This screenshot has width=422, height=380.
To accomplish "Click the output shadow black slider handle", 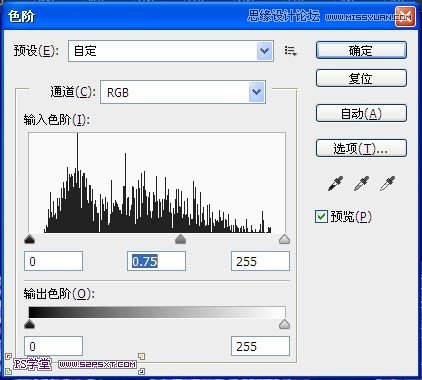I will 30,324.
